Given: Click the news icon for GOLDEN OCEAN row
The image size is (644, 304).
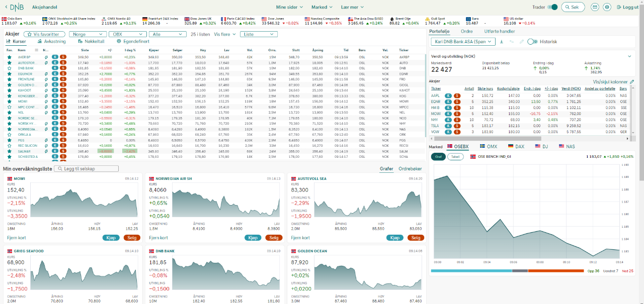Looking at the screenshot, I should coord(46,85).
